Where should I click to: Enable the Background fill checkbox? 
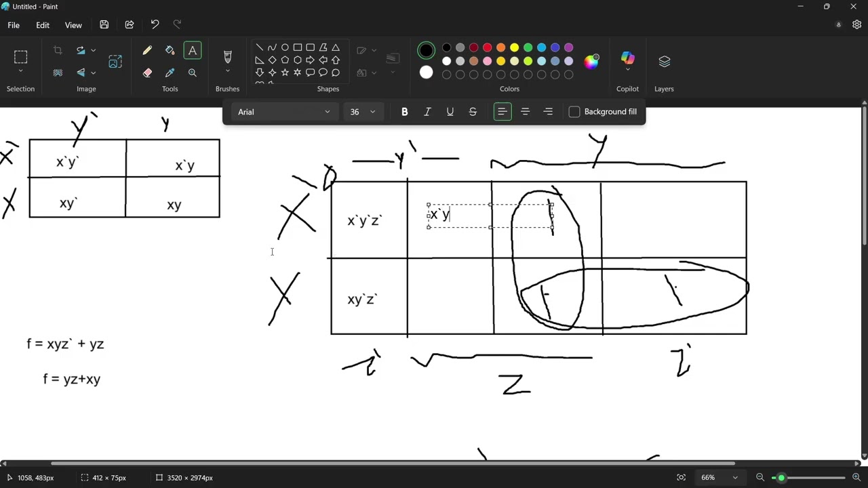click(574, 112)
